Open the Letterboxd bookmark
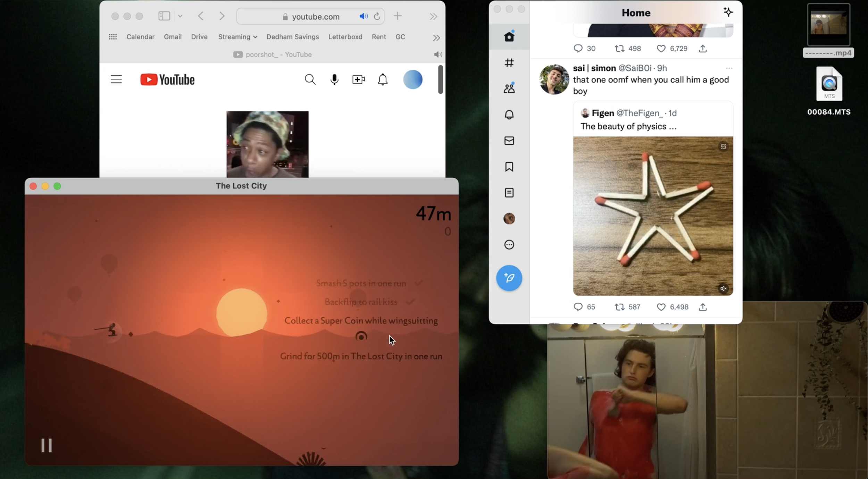The height and width of the screenshot is (479, 868). [345, 37]
